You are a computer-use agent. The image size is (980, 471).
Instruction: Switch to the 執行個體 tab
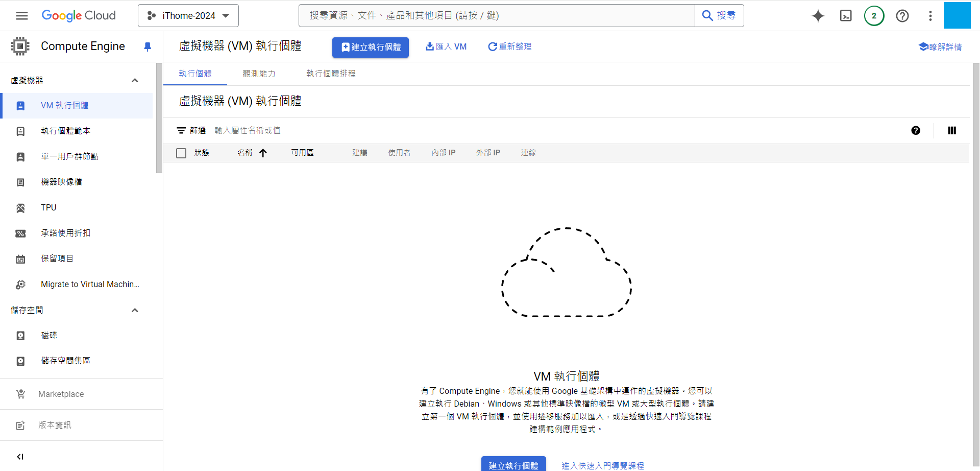pos(195,74)
